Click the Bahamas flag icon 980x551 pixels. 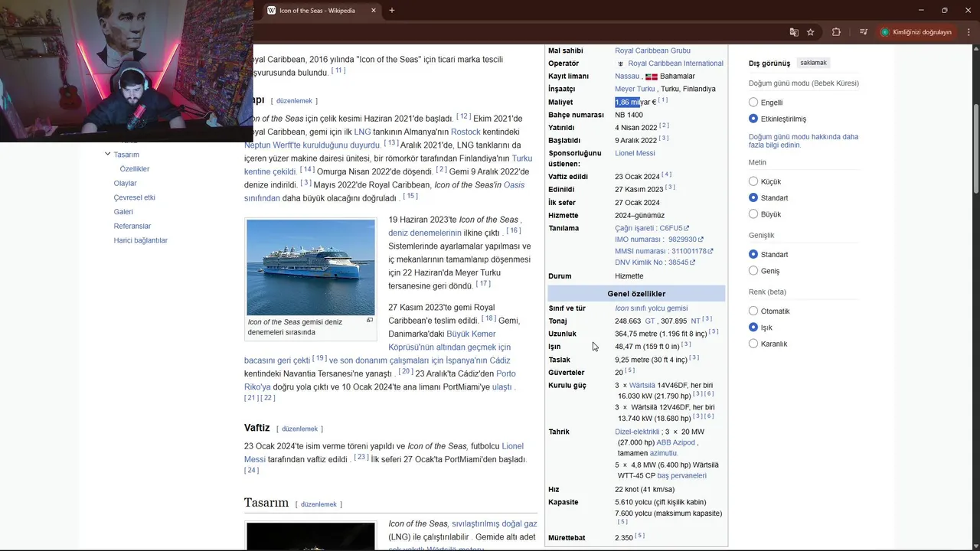pyautogui.click(x=652, y=77)
